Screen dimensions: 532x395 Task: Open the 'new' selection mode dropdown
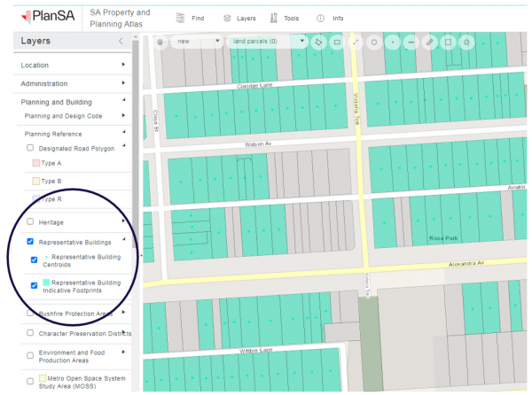click(197, 42)
